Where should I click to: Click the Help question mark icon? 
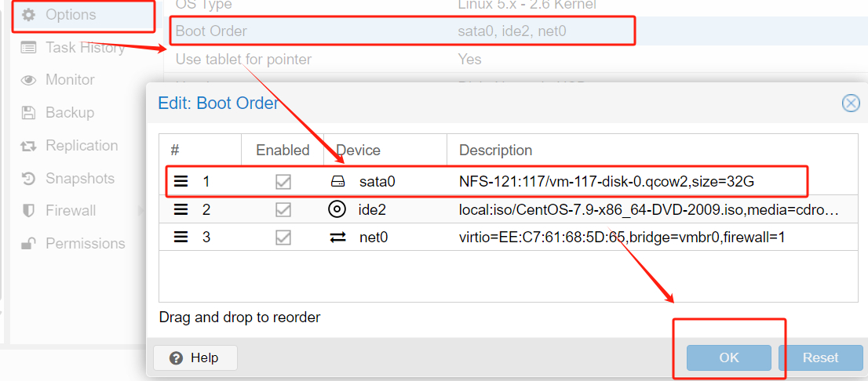(x=177, y=357)
